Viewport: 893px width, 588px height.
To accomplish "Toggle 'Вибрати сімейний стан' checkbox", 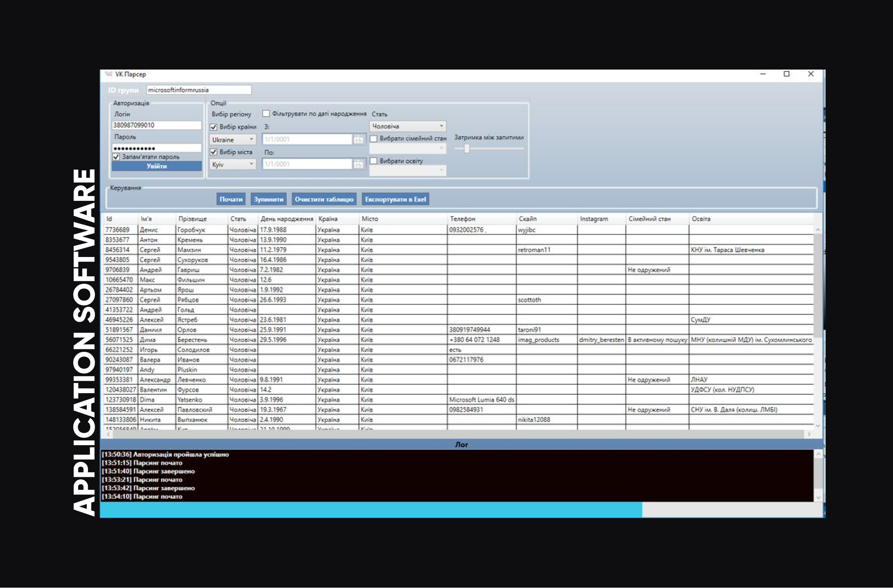I will pyautogui.click(x=374, y=138).
